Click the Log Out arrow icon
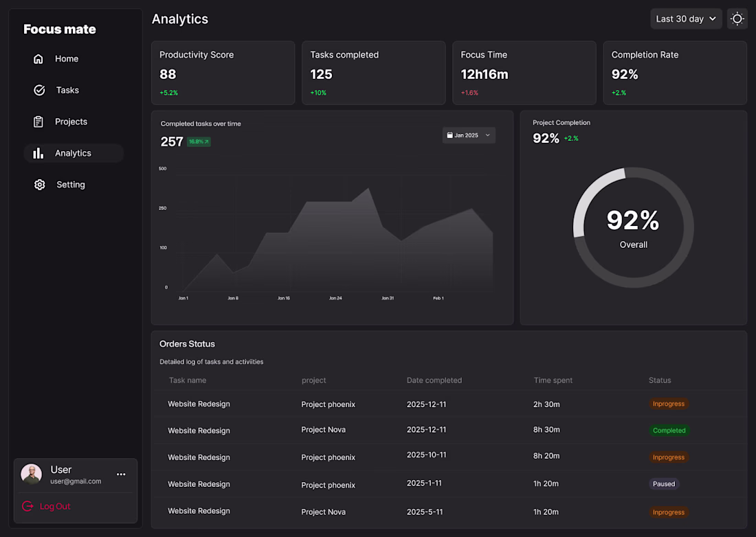This screenshot has height=537, width=756. pos(27,506)
